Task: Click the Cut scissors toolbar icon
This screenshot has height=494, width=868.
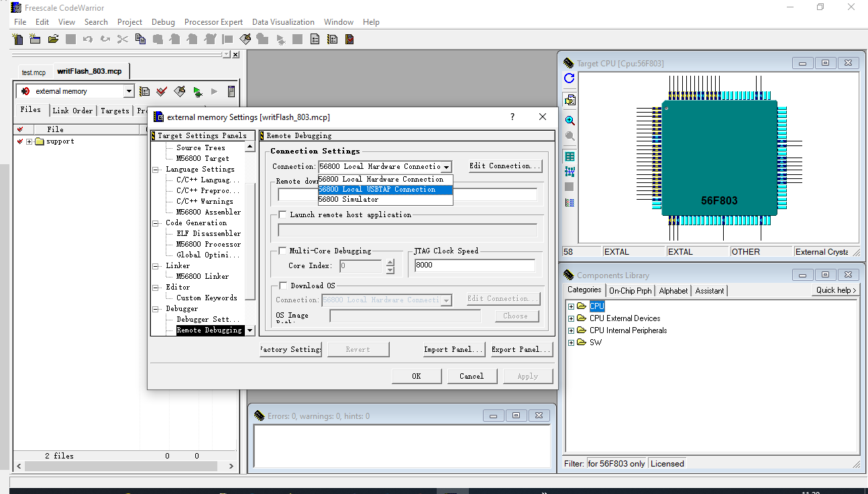Action: [x=122, y=39]
